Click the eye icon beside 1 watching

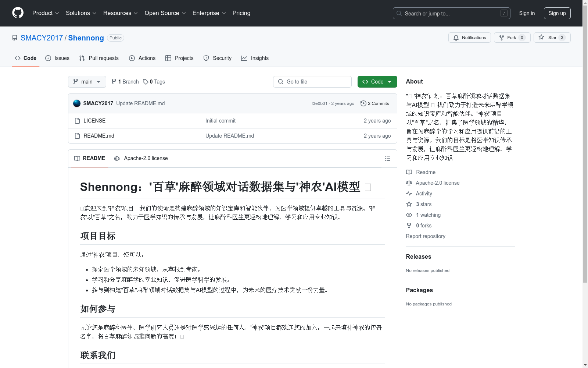pos(409,215)
